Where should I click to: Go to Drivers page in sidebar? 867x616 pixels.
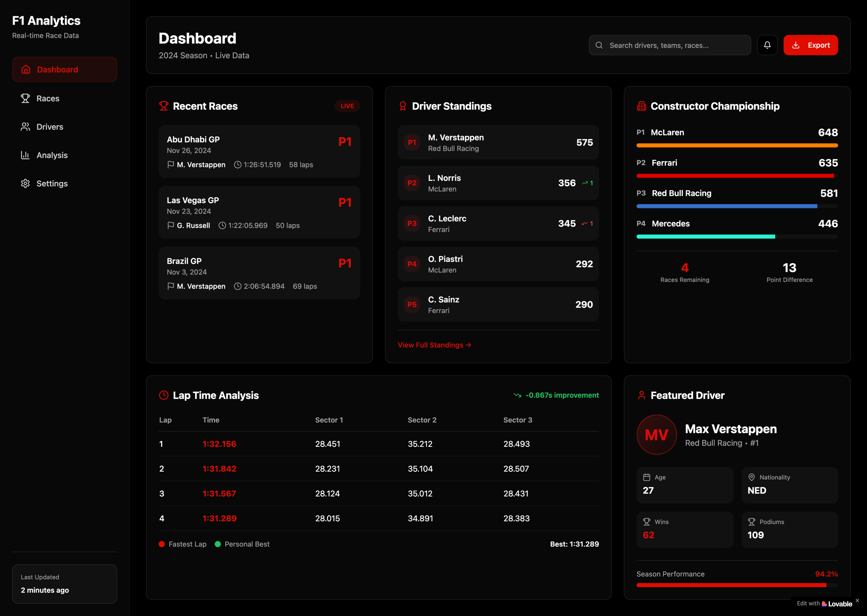point(50,127)
